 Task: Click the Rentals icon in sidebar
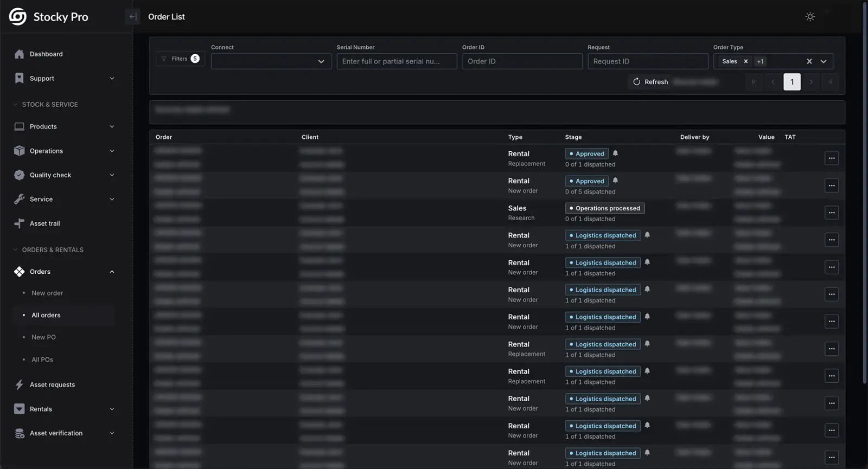[x=20, y=409]
